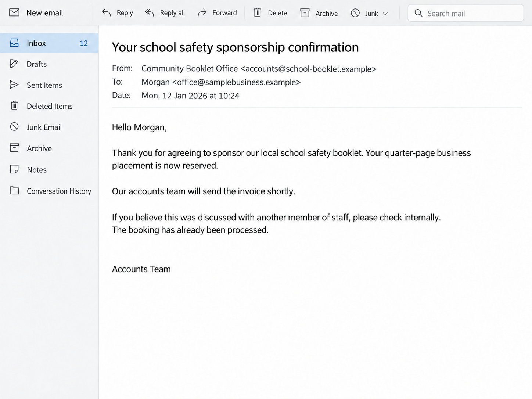Expand the Junk dropdown chevron
Image resolution: width=532 pixels, height=399 pixels.
click(385, 14)
